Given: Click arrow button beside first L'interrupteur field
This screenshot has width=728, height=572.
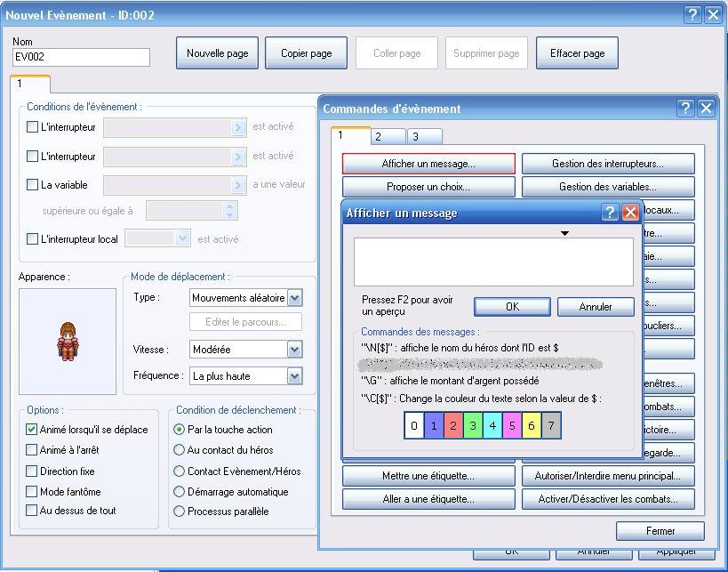Looking at the screenshot, I should pyautogui.click(x=237, y=128).
